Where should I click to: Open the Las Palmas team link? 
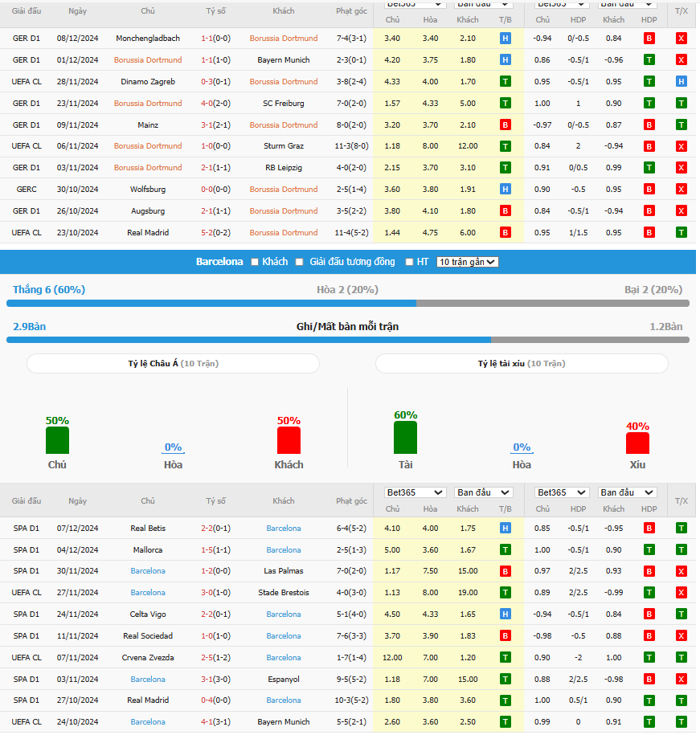point(283,571)
